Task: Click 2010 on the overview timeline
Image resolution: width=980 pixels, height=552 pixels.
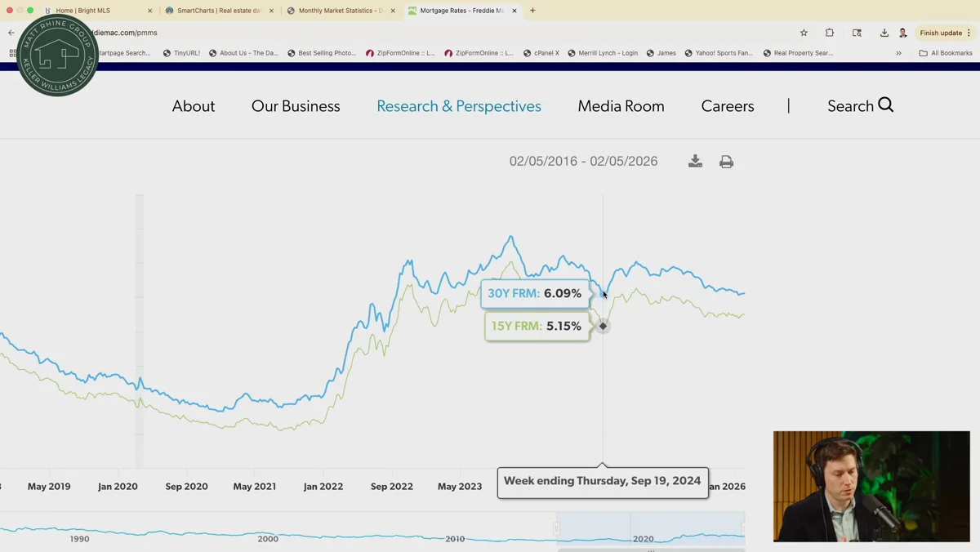Action: tap(455, 539)
